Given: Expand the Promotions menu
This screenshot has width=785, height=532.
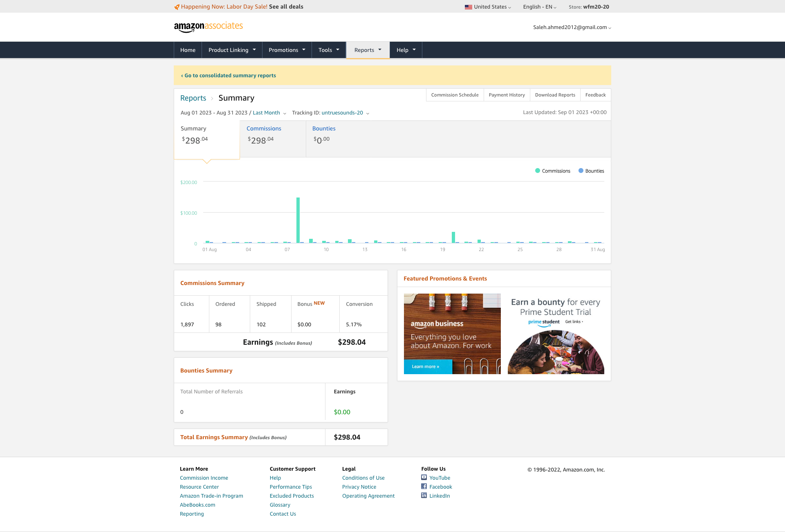Looking at the screenshot, I should [x=287, y=50].
